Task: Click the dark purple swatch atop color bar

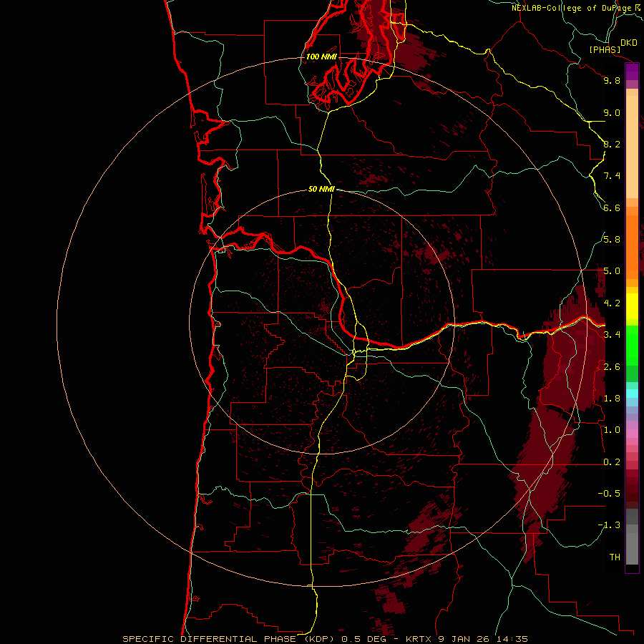Action: tap(632, 72)
